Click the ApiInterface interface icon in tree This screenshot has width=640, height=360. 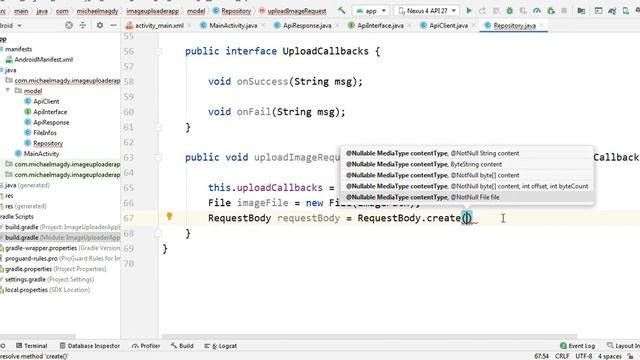coord(28,111)
